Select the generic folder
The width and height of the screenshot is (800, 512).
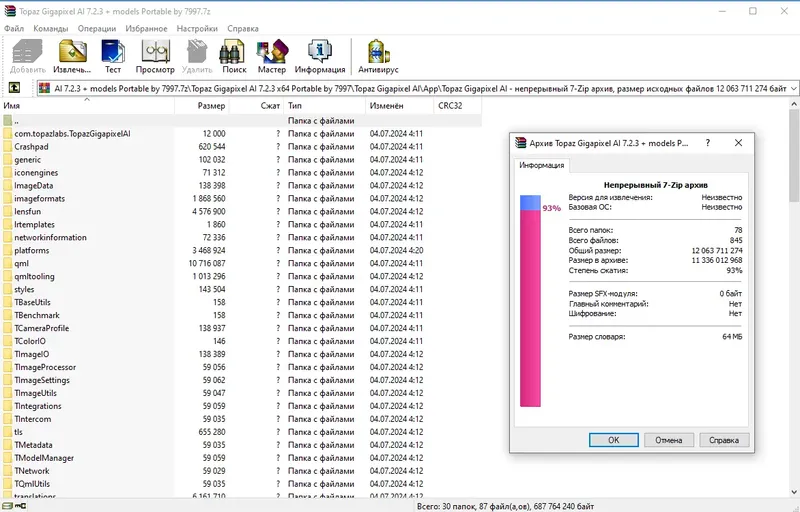tap(28, 160)
